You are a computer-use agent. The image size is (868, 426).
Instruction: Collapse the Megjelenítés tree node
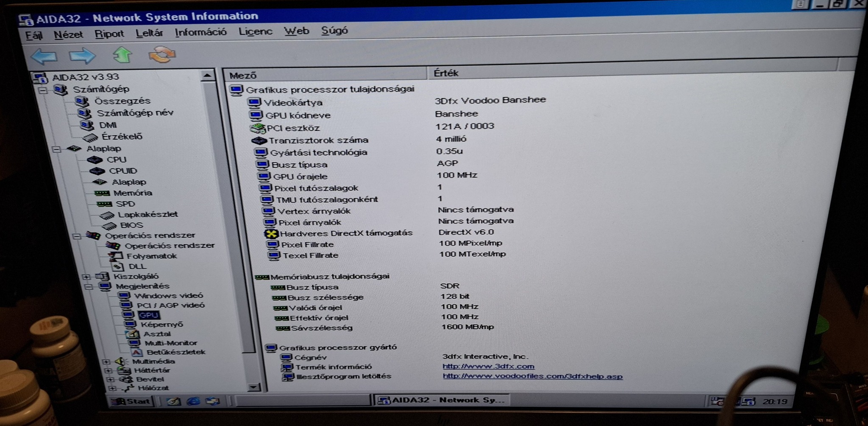click(88, 287)
